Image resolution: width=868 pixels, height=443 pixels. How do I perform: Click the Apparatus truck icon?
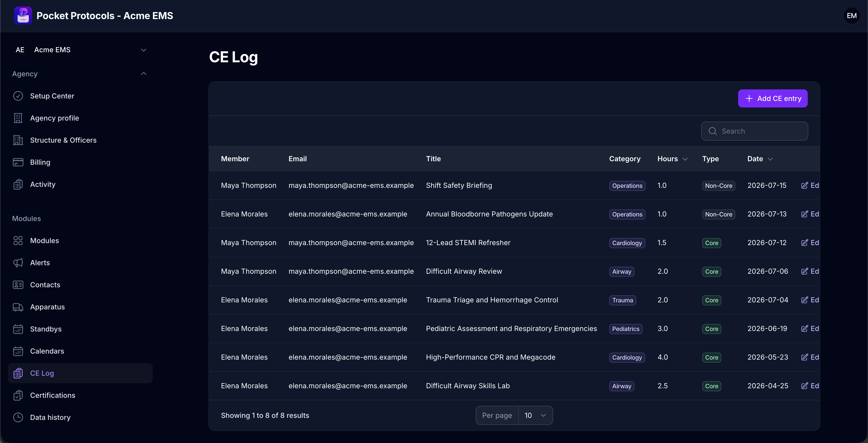18,307
